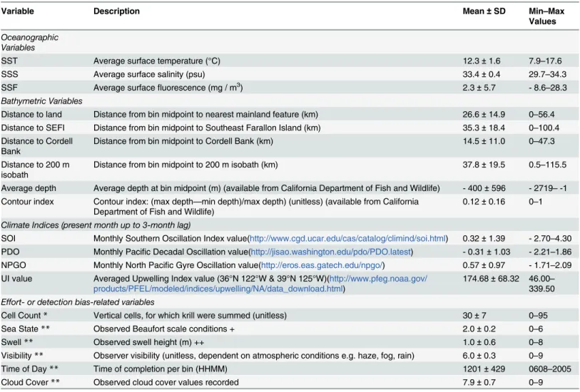This screenshot has width=580, height=392.
Task: Click the 'Min–Max Values' column header
Action: [546, 16]
